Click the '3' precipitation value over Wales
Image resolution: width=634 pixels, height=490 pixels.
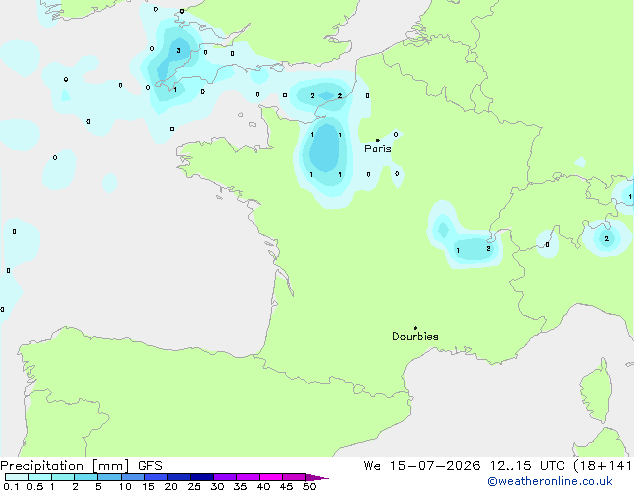(178, 51)
